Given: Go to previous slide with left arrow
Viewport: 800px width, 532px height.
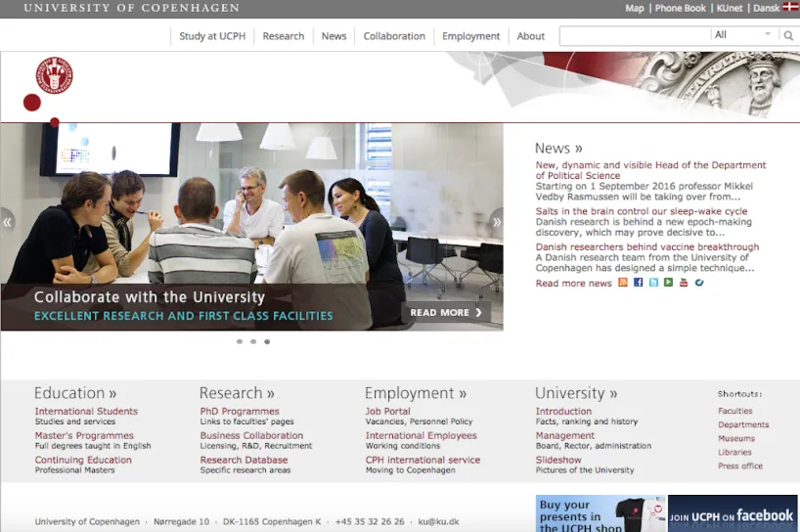Looking at the screenshot, I should [x=7, y=222].
